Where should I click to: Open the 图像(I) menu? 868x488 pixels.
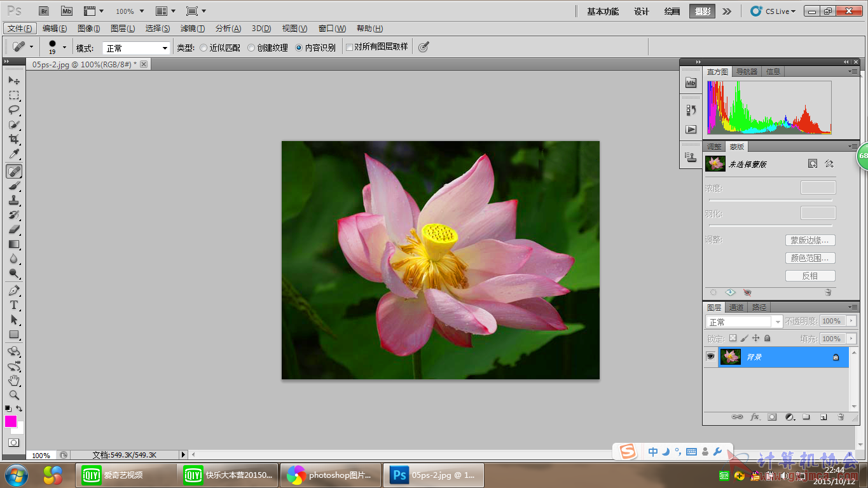click(89, 28)
